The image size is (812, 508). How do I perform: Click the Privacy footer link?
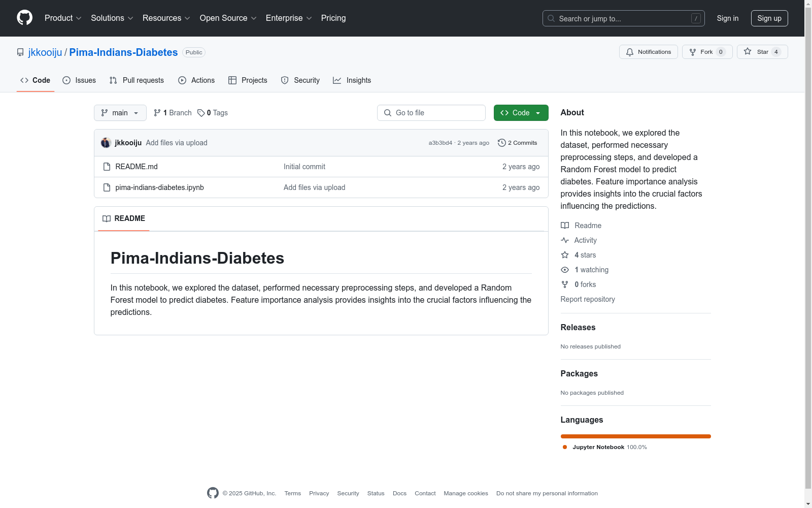tap(319, 493)
